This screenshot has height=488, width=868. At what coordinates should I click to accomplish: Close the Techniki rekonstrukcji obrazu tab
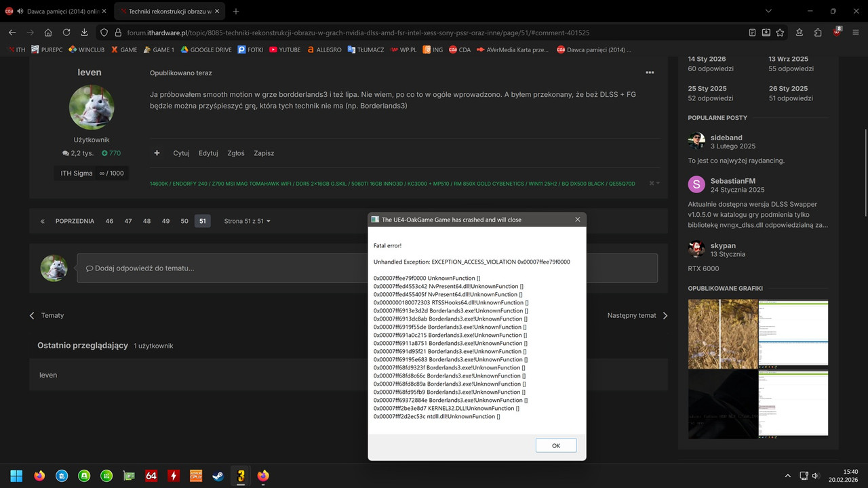tap(218, 12)
